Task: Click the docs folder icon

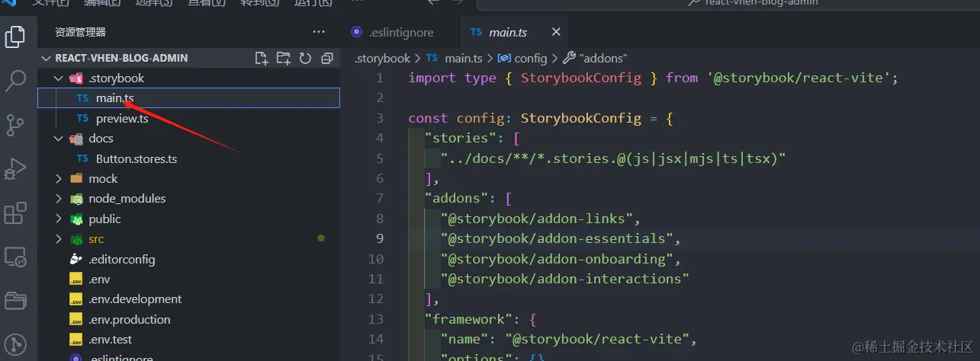Action: (x=76, y=138)
